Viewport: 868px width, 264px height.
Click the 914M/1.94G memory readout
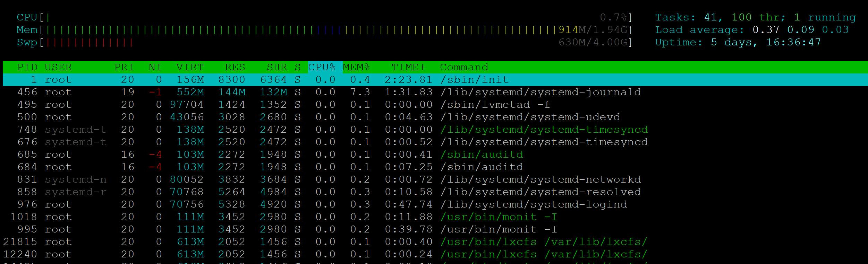click(593, 30)
